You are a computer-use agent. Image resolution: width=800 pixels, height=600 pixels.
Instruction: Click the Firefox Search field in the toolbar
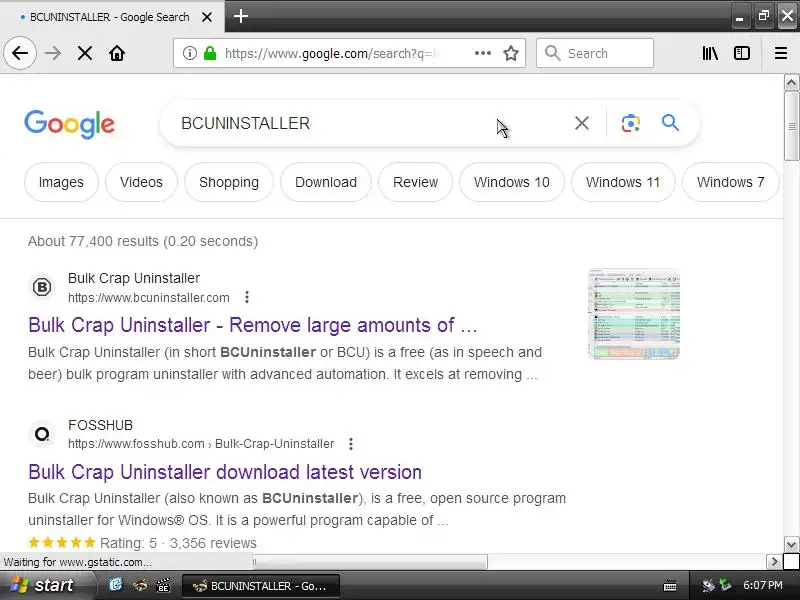coord(595,53)
